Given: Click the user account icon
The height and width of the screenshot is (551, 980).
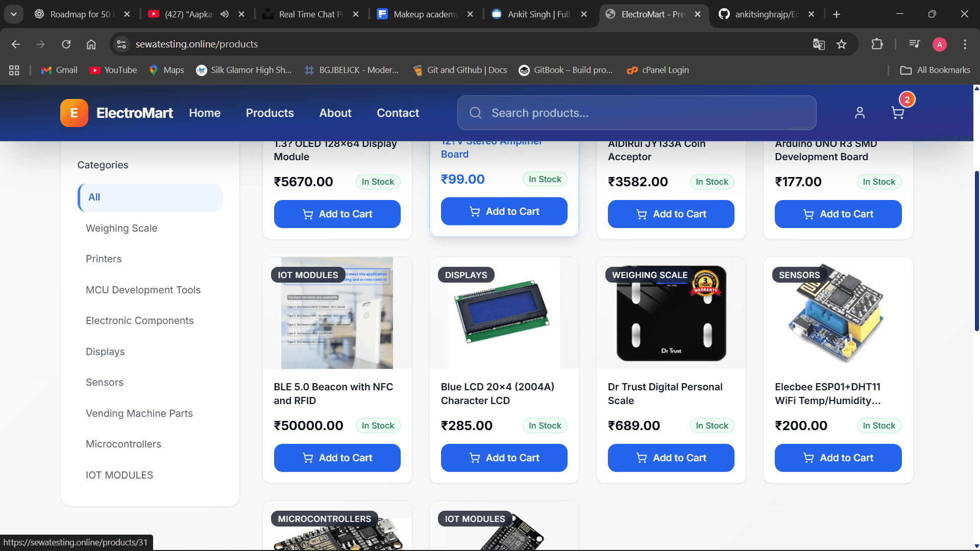Looking at the screenshot, I should (860, 113).
